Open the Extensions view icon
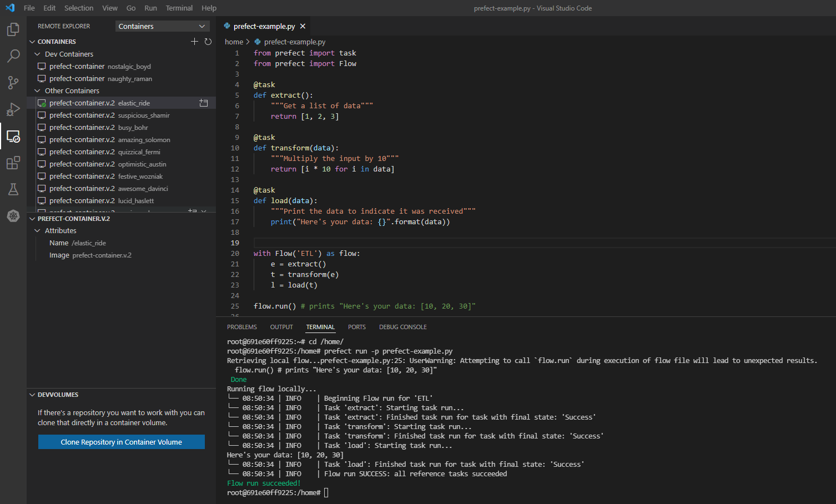 pyautogui.click(x=13, y=163)
